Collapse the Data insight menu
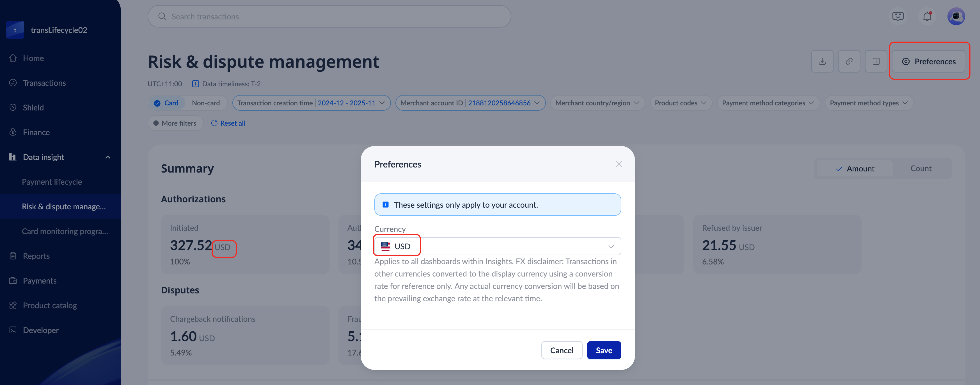 [108, 157]
